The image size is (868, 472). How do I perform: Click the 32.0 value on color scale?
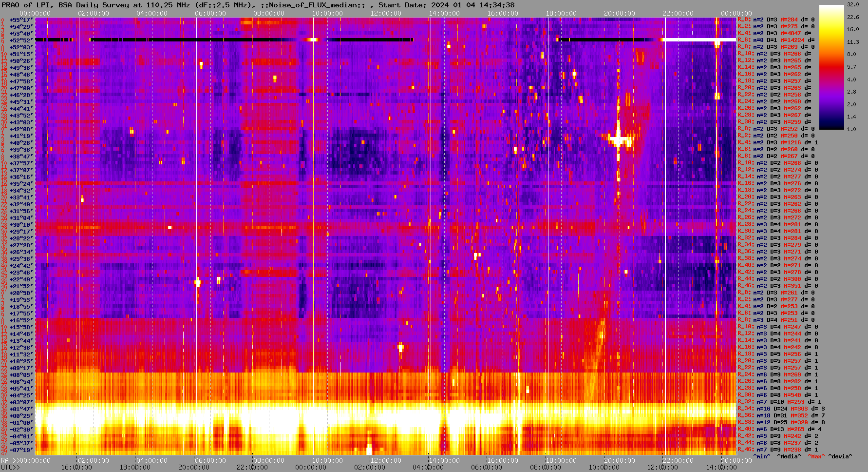pos(853,4)
